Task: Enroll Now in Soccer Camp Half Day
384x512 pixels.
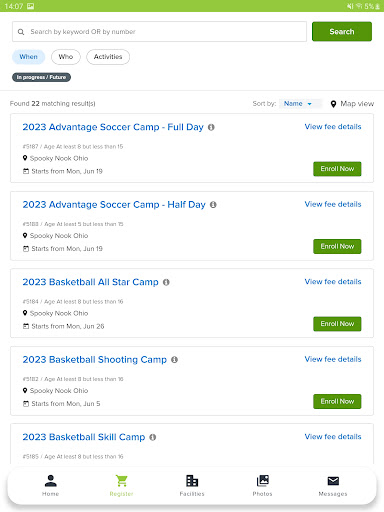Action: (x=337, y=246)
